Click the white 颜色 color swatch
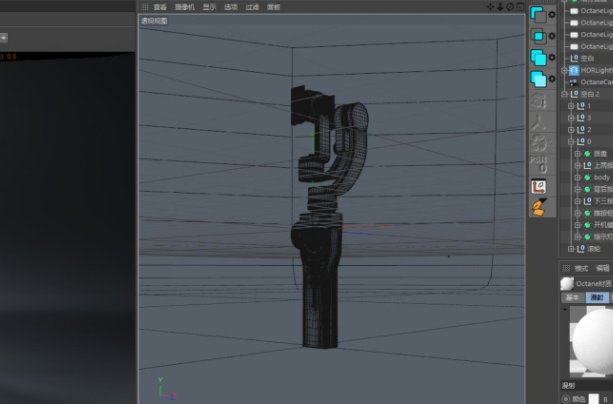 (594, 398)
